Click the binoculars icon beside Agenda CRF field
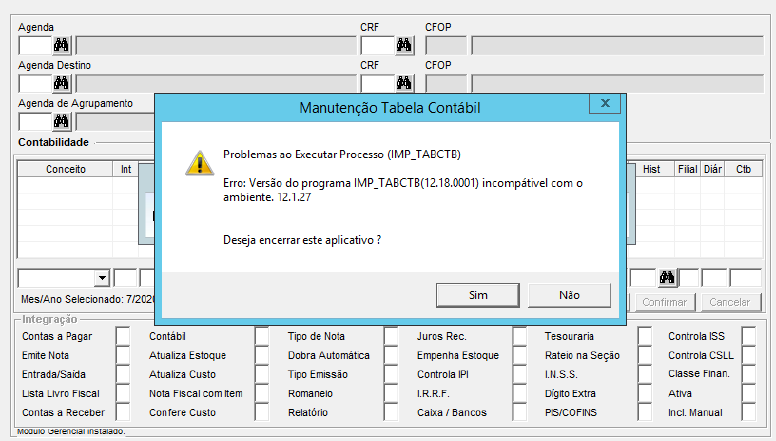 (404, 45)
